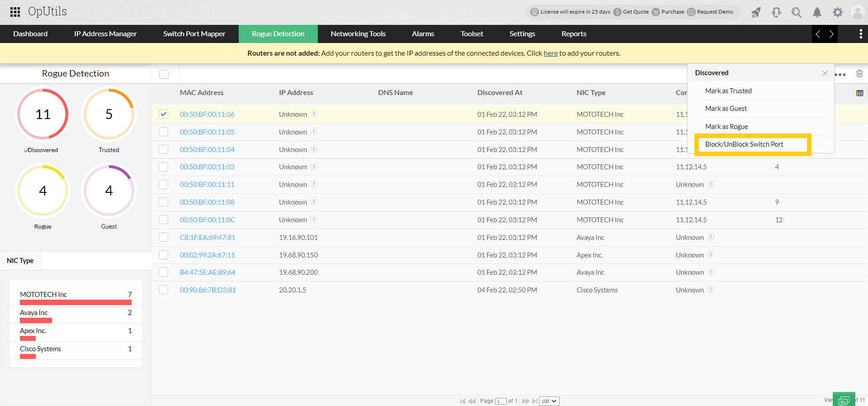The width and height of the screenshot is (868, 406).
Task: Click the 'here' link to add routers
Action: click(551, 53)
